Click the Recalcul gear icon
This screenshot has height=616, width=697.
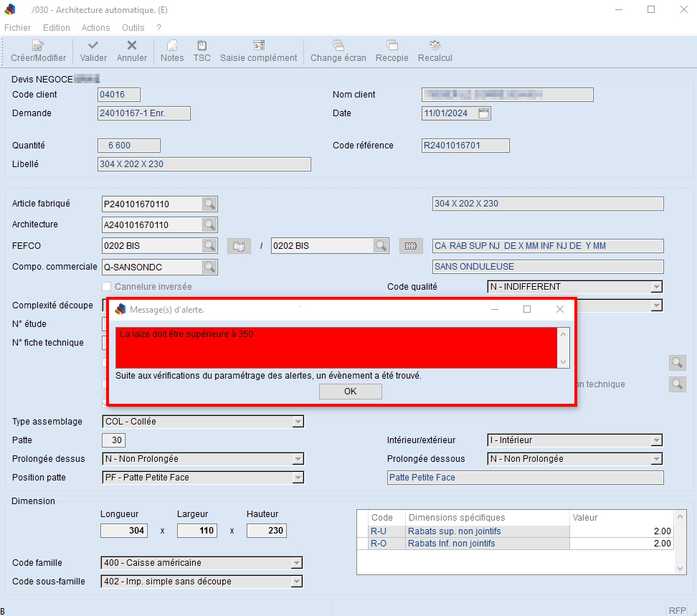(435, 46)
